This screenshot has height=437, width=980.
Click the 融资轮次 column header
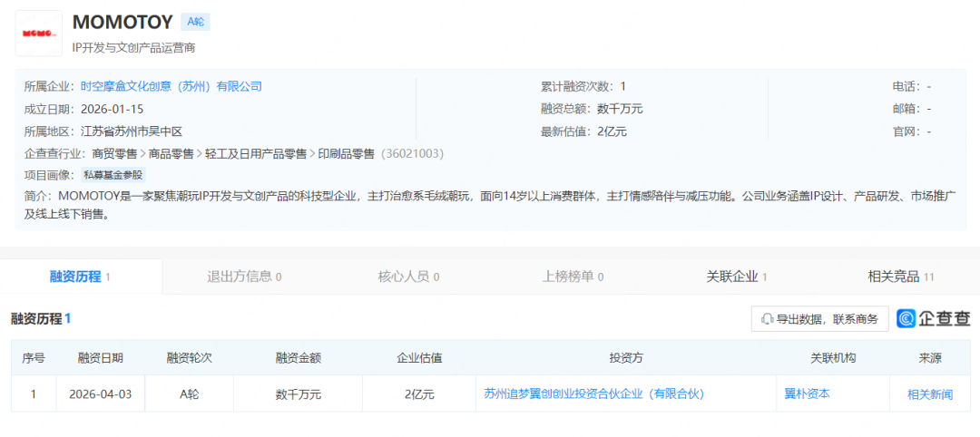pos(190,358)
